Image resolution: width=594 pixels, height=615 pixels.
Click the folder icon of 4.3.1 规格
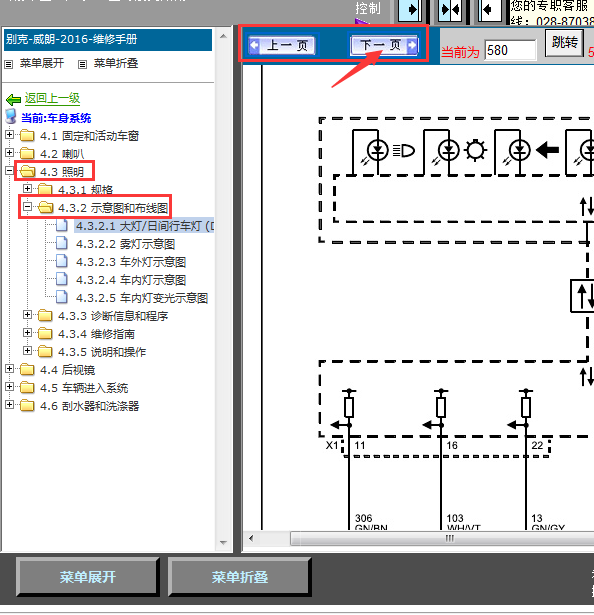(x=45, y=189)
